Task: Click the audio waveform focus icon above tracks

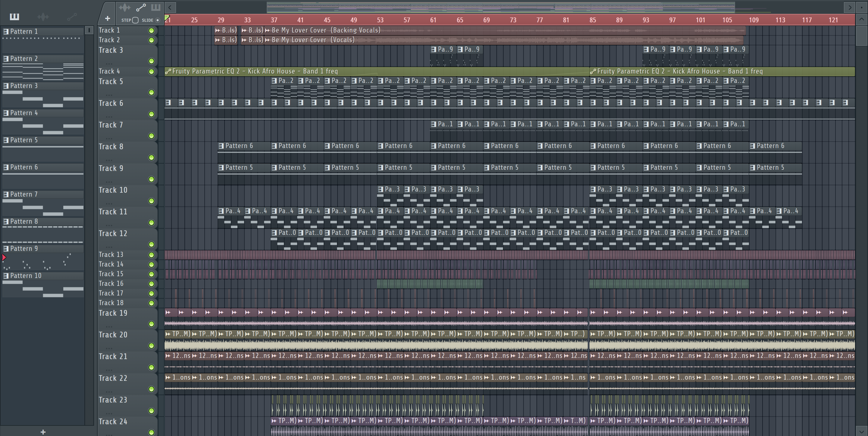Action: pos(125,8)
